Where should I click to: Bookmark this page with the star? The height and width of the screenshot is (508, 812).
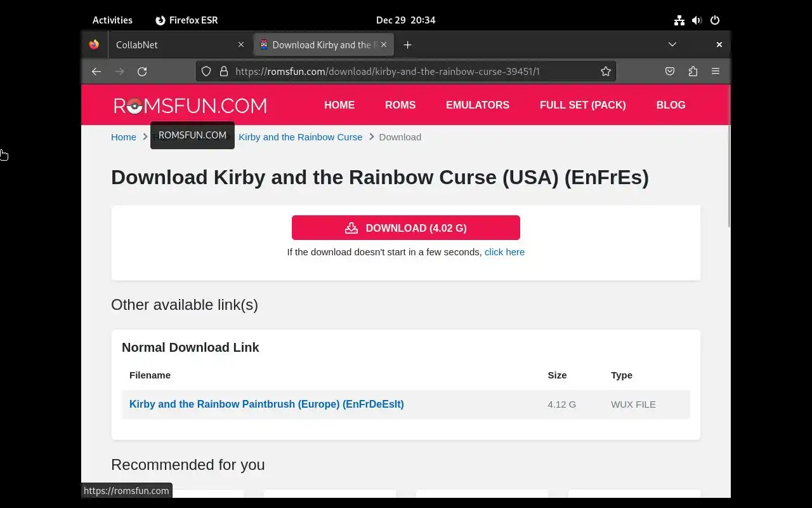606,71
